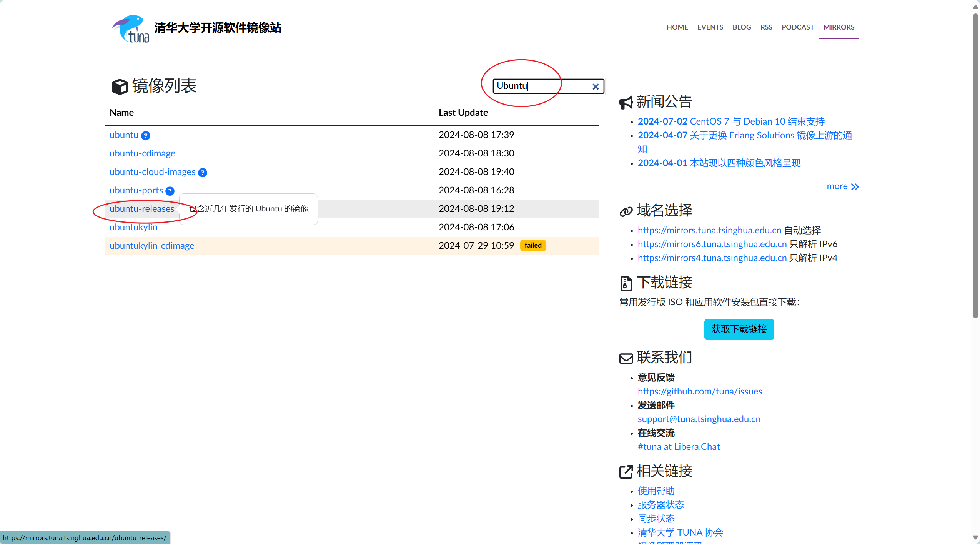Click the scrollbar down arrow
Screen dimensions: 980x544
point(975,537)
